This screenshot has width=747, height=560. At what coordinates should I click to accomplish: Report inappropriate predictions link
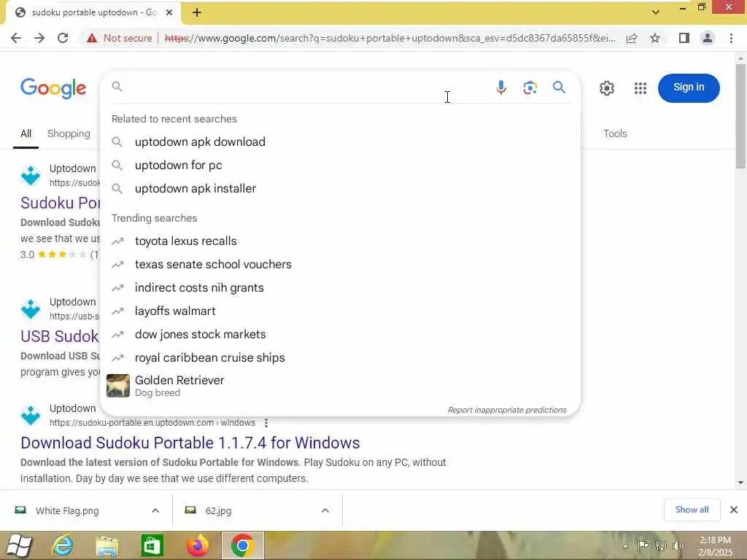pos(507,410)
